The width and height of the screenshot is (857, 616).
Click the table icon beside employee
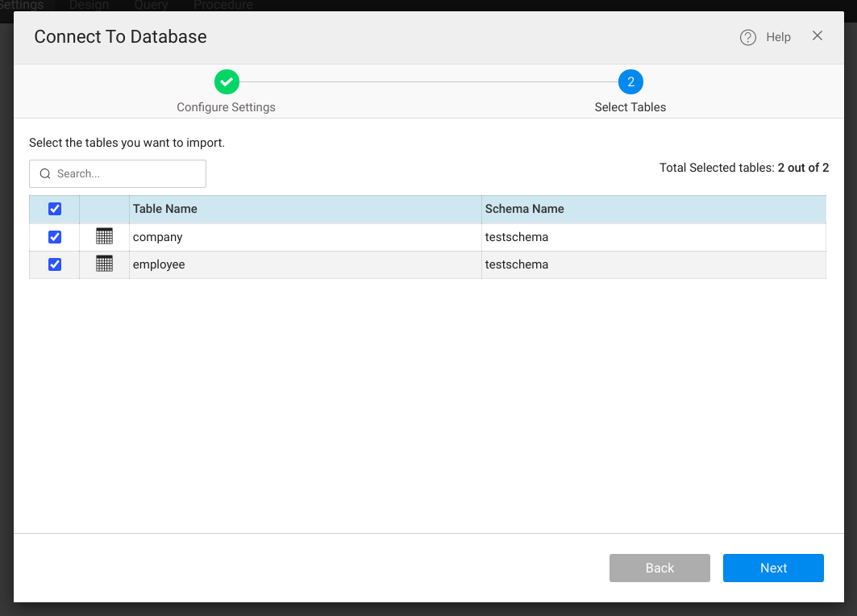tap(104, 264)
